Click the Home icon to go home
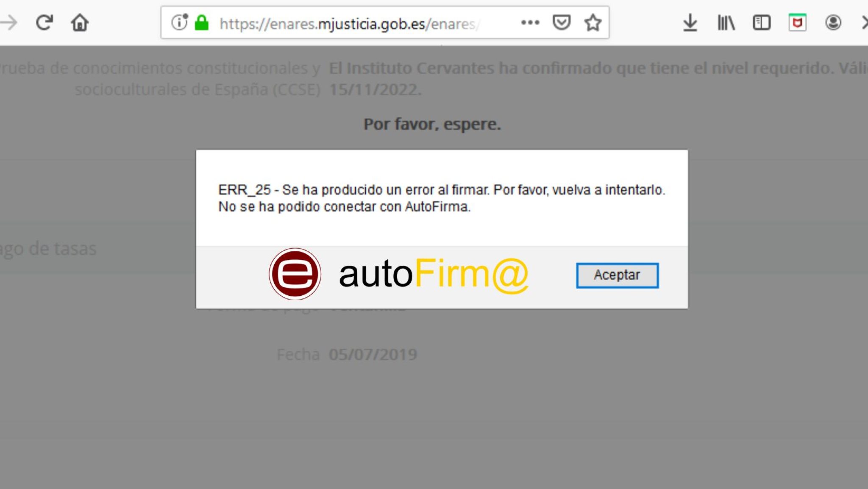868x489 pixels. pyautogui.click(x=79, y=23)
